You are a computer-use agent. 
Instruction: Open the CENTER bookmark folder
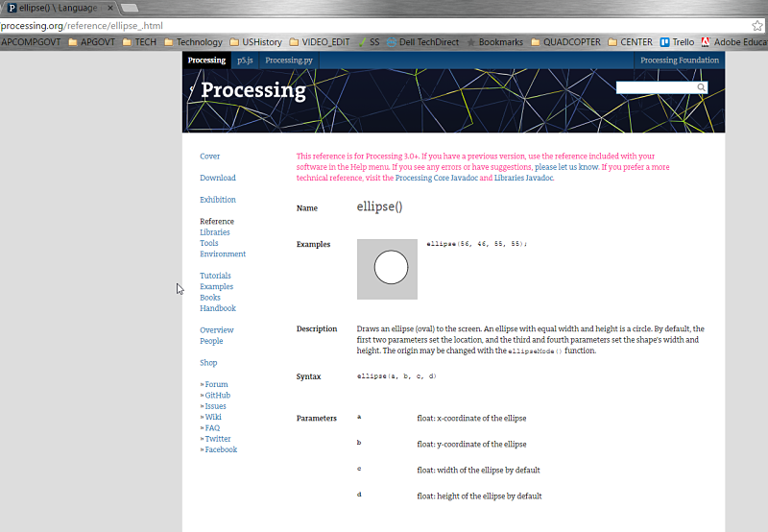631,42
